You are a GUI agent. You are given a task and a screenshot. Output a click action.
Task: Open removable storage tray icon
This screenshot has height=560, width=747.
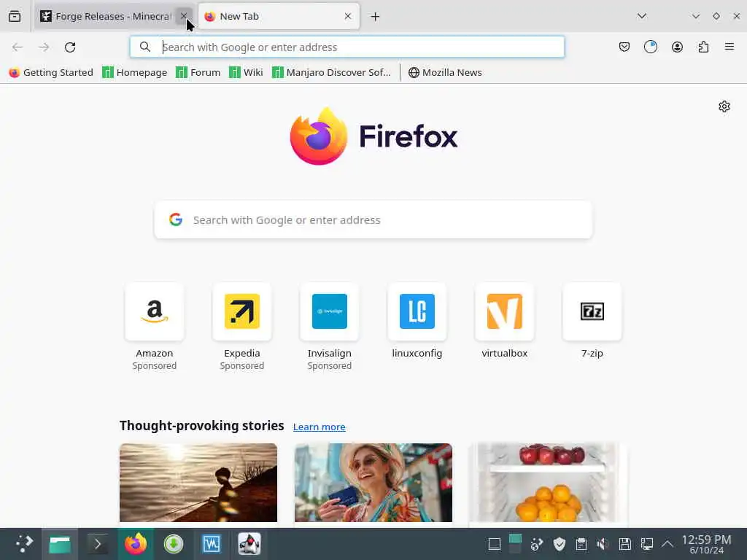pos(624,544)
